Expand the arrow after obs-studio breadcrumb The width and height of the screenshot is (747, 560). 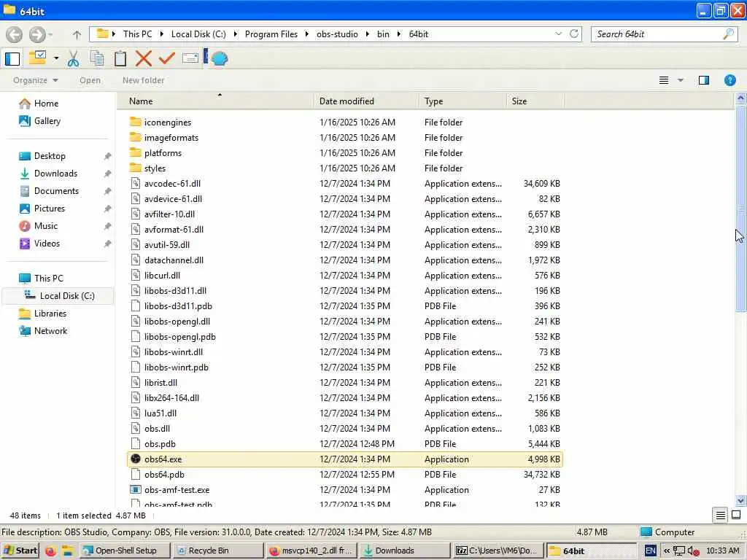368,34
